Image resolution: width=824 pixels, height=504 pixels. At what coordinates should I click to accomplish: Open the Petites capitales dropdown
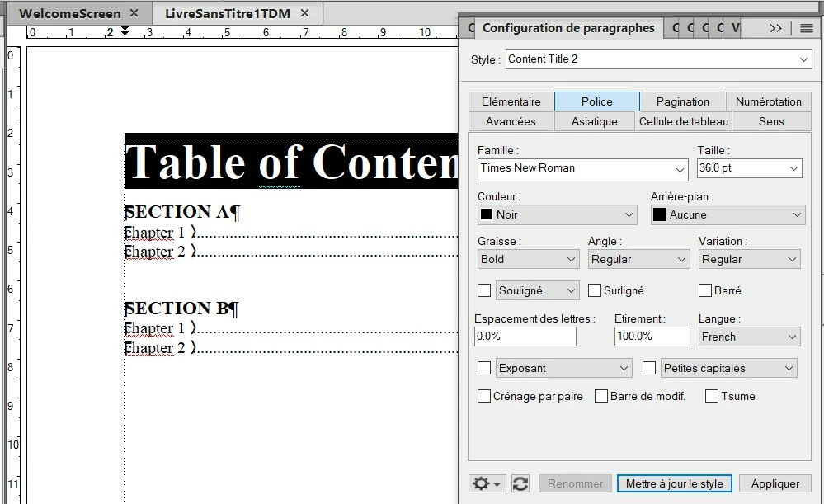[728, 368]
